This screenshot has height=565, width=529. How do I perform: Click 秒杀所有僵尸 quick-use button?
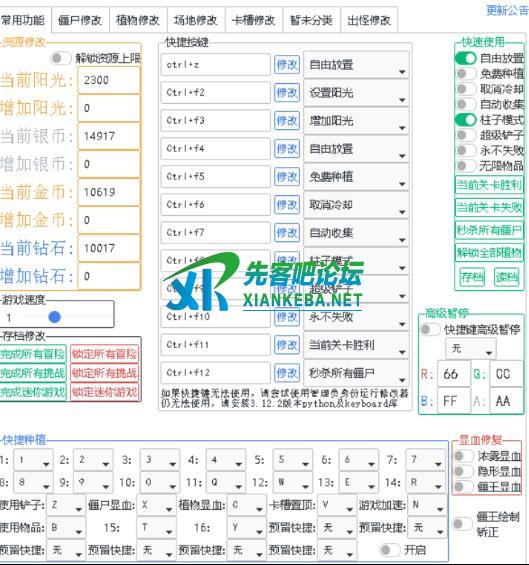point(489,230)
